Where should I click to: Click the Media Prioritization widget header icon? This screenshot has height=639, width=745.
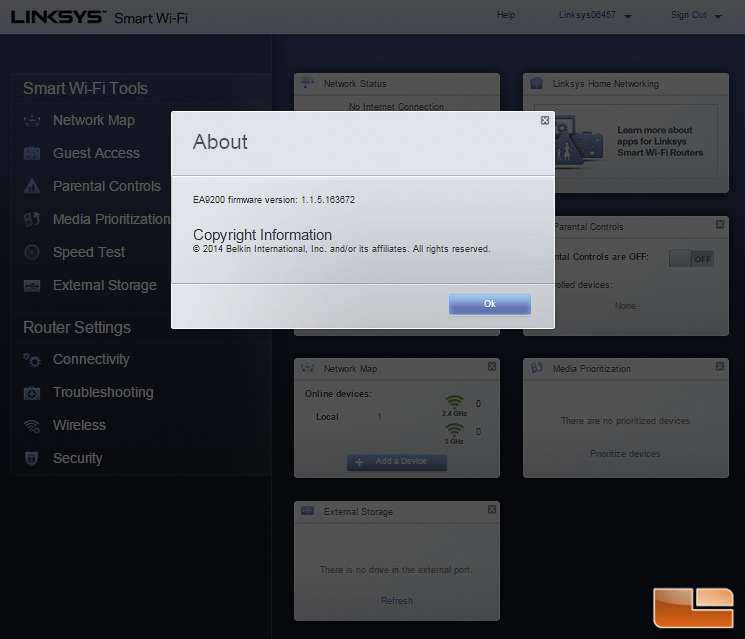point(536,368)
